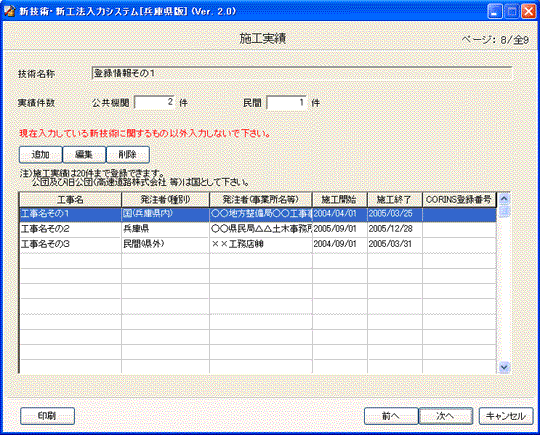Click the キャンセル button

506,416
